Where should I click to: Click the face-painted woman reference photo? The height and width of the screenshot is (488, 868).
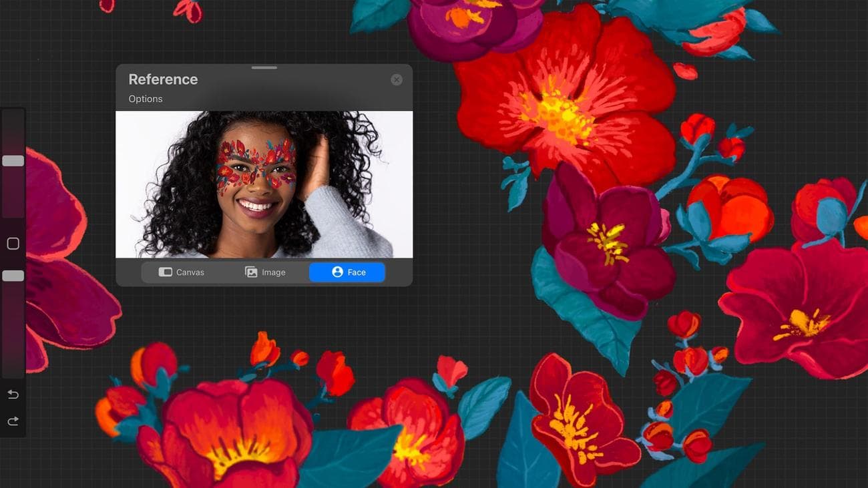[264, 184]
